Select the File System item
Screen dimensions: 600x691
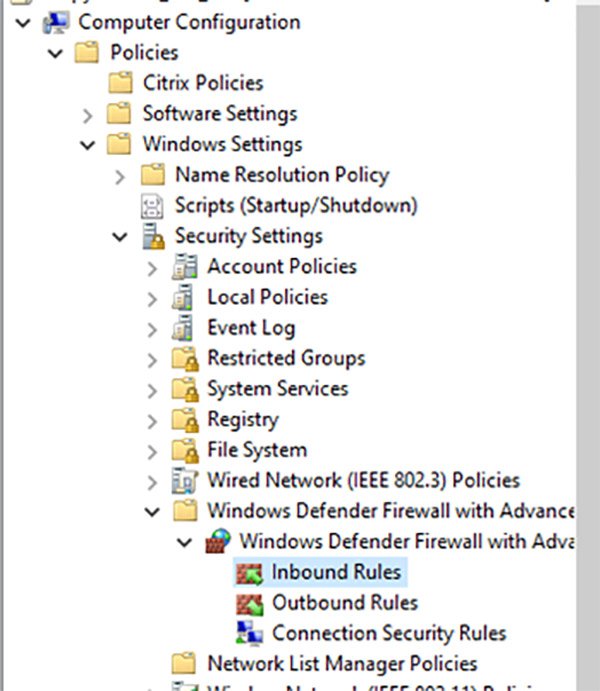pos(256,450)
